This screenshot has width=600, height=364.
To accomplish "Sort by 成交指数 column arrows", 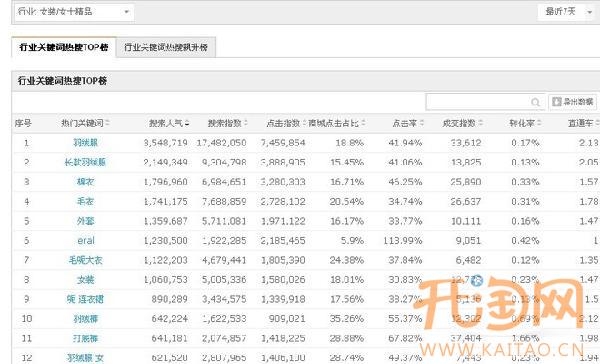I will 481,123.
